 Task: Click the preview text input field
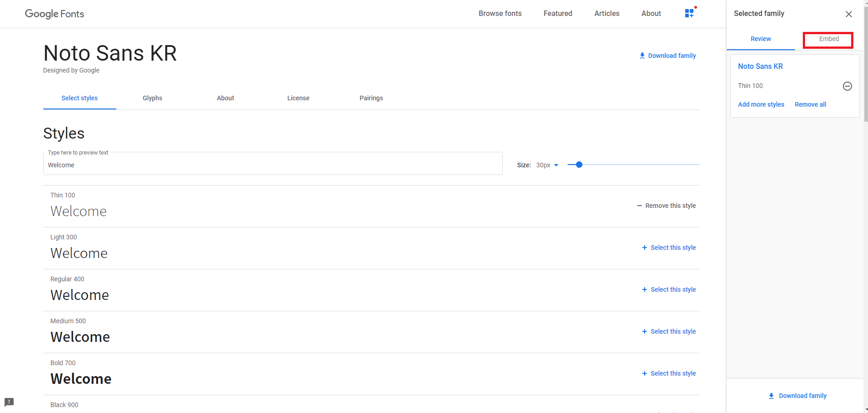coord(273,165)
